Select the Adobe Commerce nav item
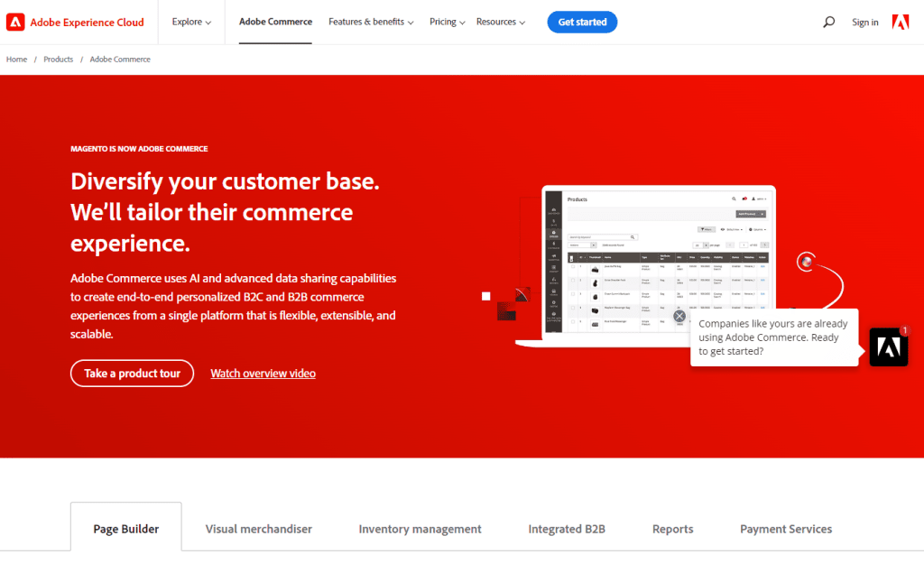 click(x=275, y=22)
